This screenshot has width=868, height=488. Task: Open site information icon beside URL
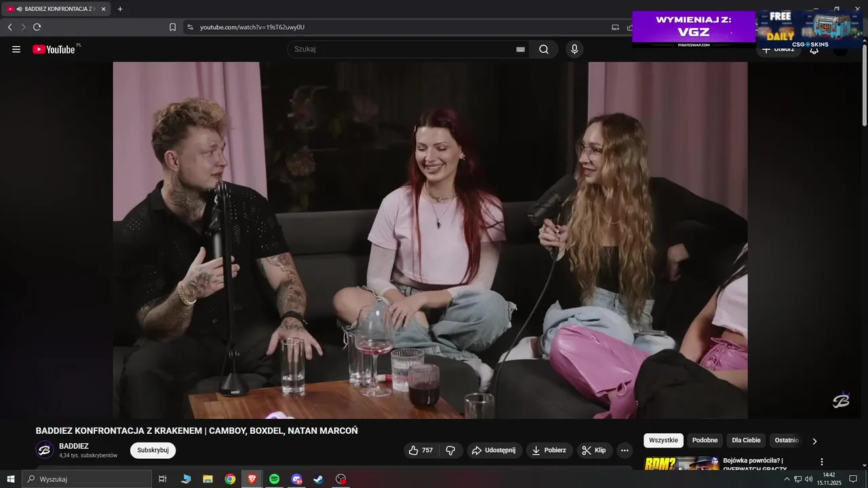coord(190,27)
